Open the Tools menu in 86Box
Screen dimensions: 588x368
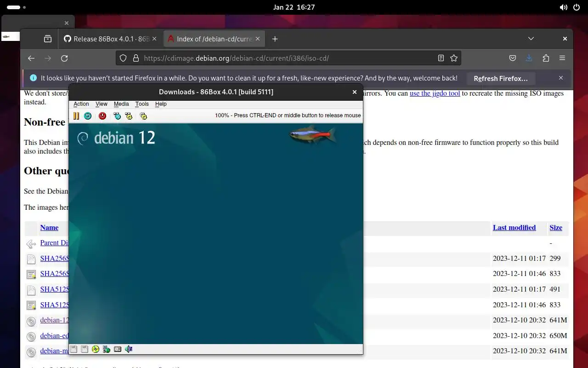[x=142, y=104]
